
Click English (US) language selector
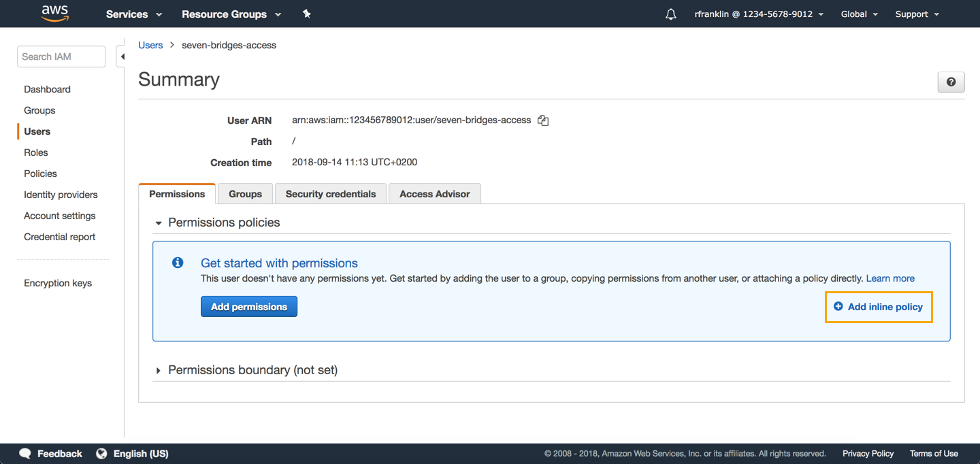[x=141, y=453]
